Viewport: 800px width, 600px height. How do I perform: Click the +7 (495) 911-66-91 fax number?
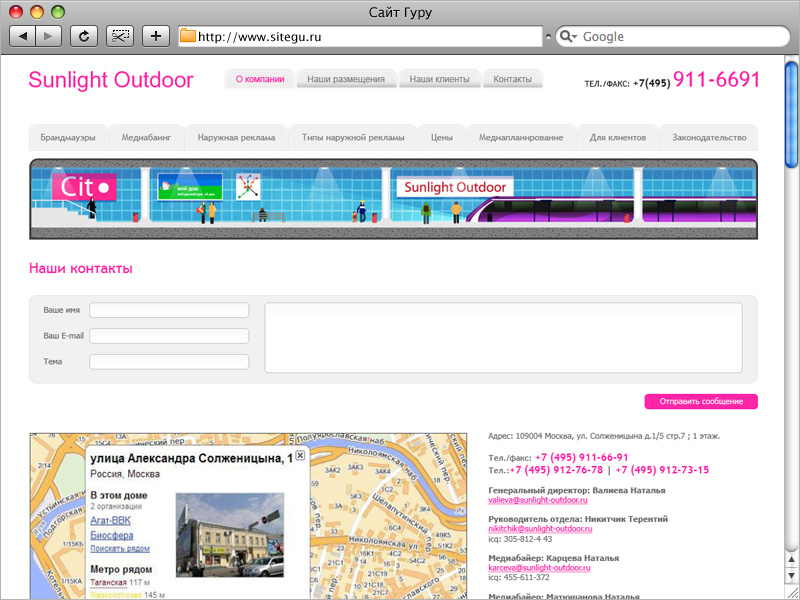point(582,457)
